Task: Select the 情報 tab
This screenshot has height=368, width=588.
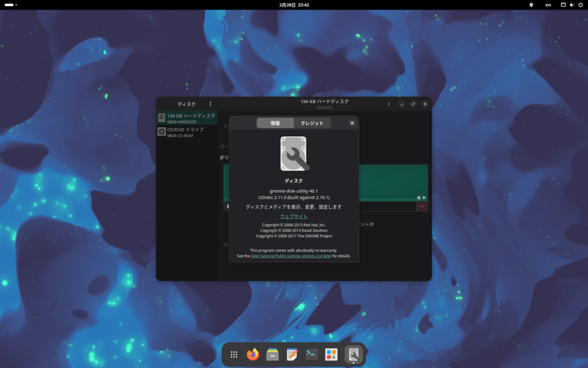Action: pos(275,123)
